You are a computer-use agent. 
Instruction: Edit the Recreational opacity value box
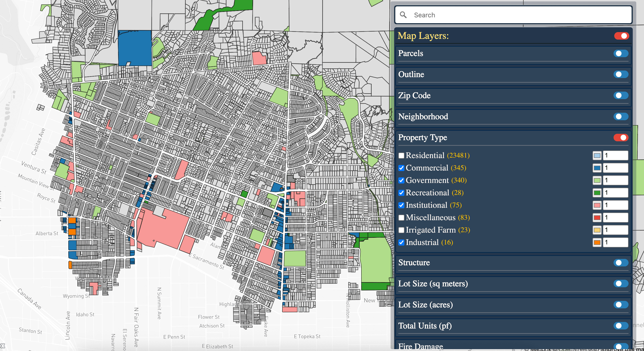(616, 193)
